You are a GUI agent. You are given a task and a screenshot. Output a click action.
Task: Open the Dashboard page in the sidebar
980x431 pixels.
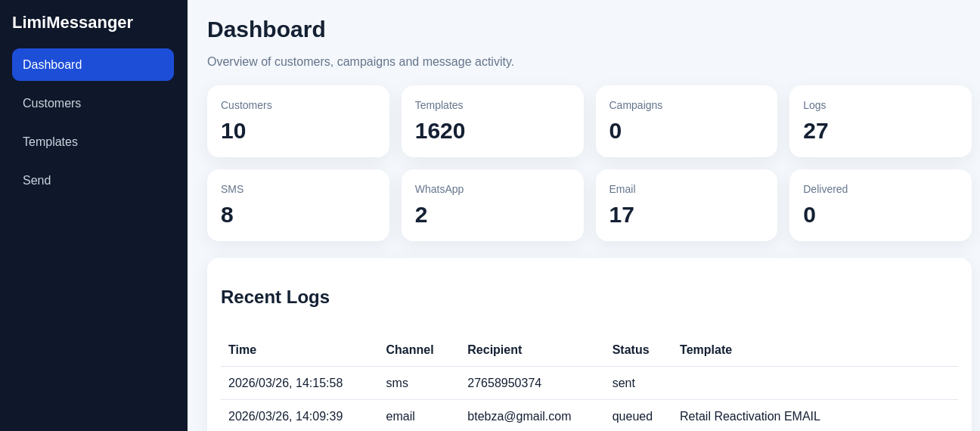(93, 64)
